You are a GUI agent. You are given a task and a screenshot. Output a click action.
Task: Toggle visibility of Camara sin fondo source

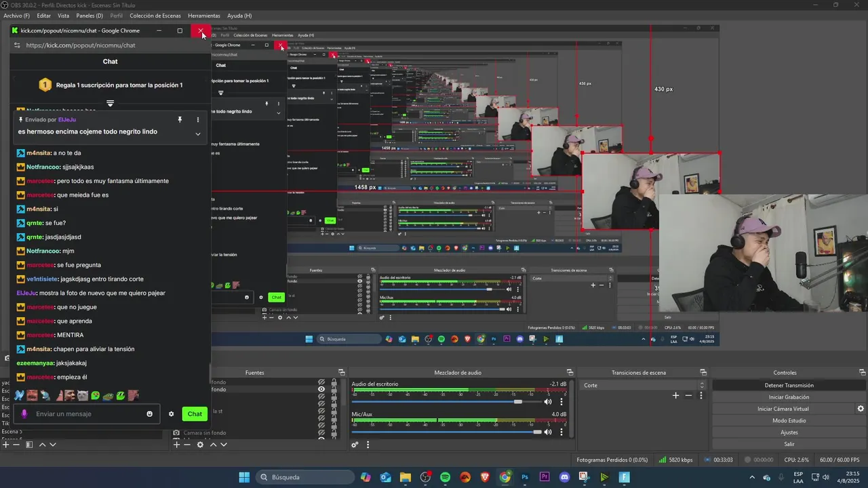(x=321, y=432)
